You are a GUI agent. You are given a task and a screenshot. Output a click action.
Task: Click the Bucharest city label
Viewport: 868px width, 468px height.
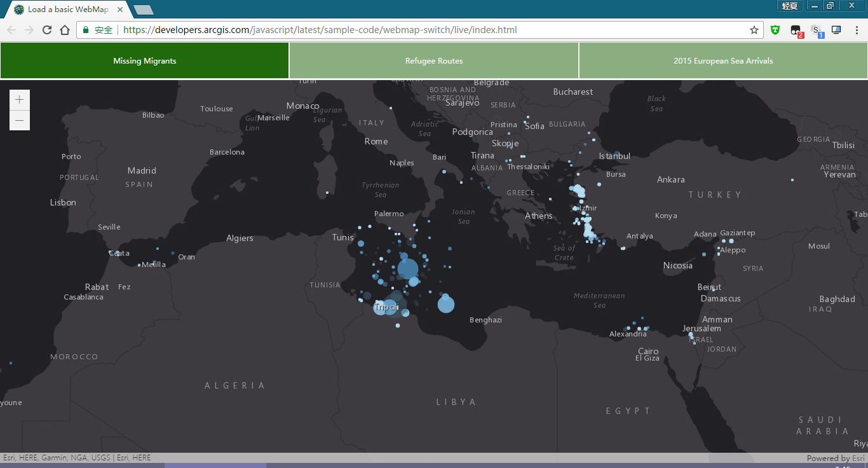(573, 92)
